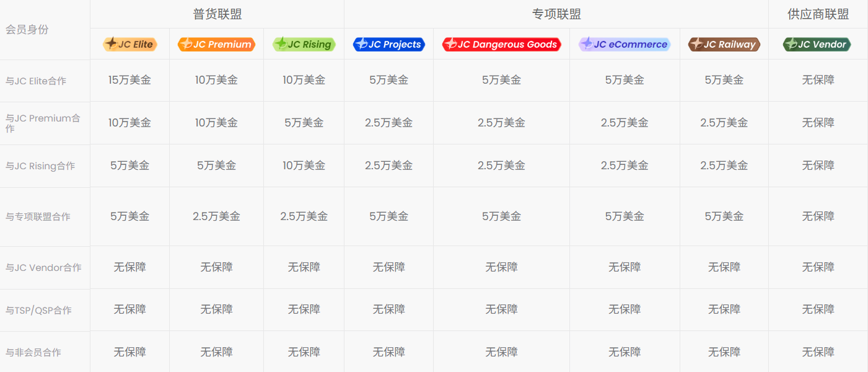The width and height of the screenshot is (868, 372).
Task: Click JC Dangerous Goods value in 与JC Premium合作 row
Action: click(x=501, y=123)
